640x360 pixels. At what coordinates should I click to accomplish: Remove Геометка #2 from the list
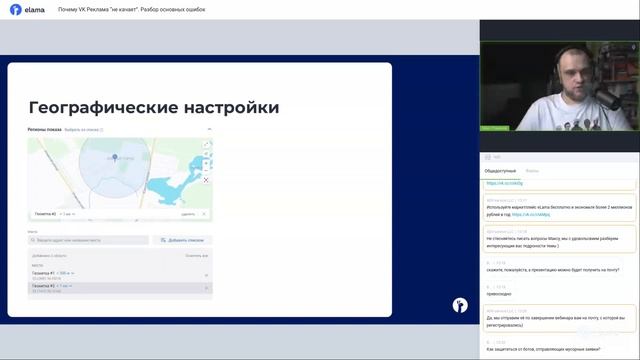(206, 288)
